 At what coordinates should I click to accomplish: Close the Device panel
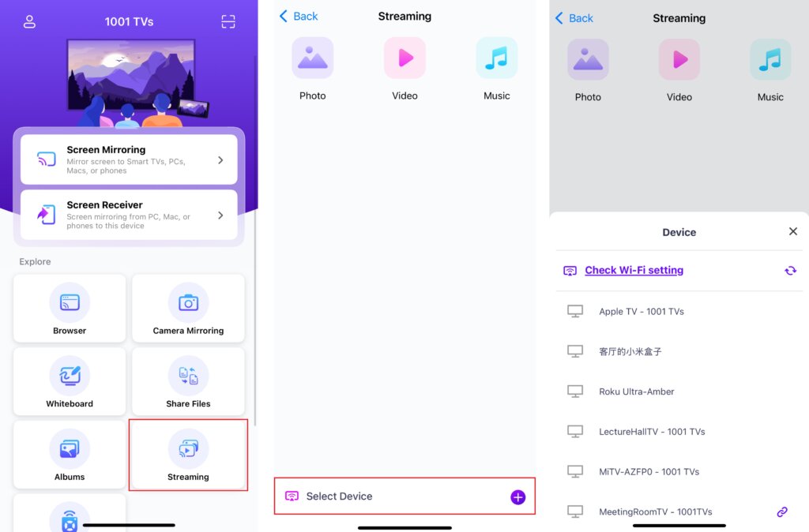(x=793, y=231)
